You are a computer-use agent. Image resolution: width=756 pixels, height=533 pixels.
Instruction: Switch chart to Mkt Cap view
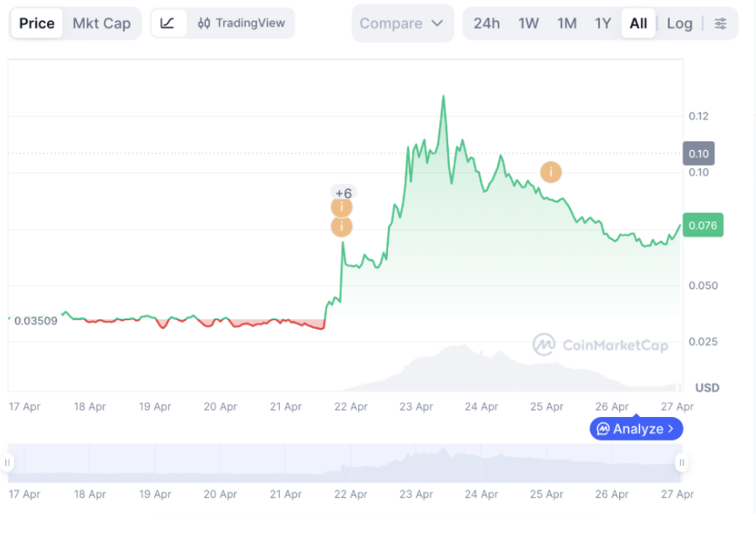101,24
